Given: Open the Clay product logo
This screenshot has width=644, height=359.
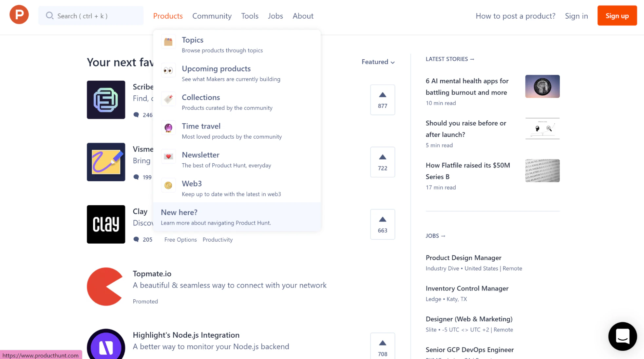Looking at the screenshot, I should [106, 224].
